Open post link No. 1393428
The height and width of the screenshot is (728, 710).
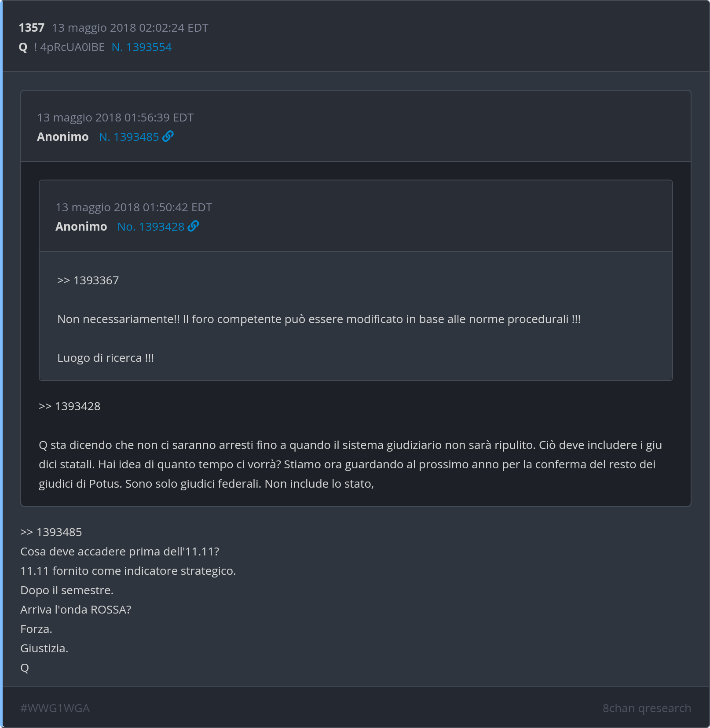[x=150, y=227]
